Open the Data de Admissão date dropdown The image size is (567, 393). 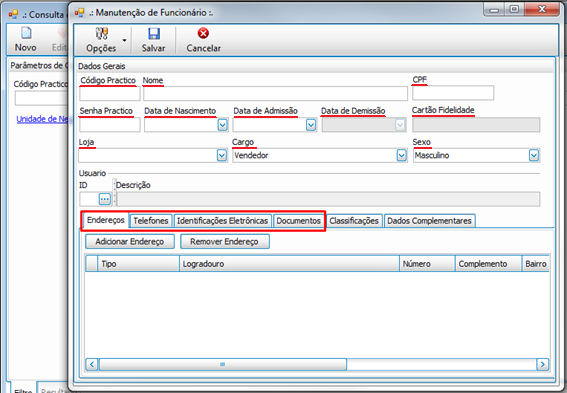(311, 125)
